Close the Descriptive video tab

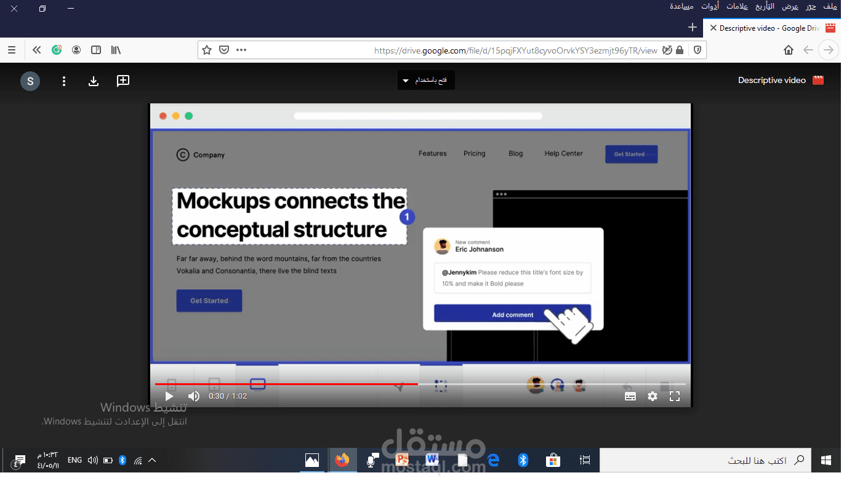click(x=713, y=28)
